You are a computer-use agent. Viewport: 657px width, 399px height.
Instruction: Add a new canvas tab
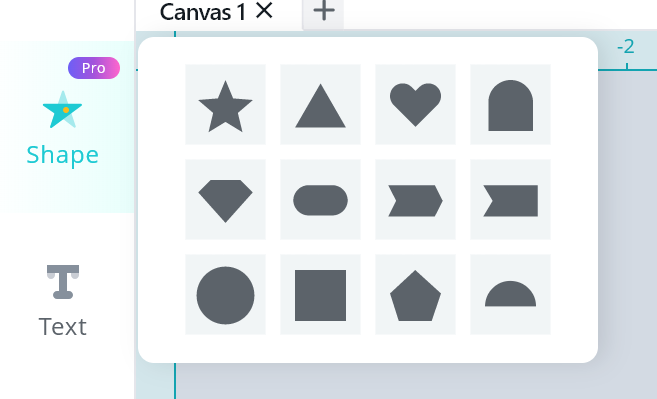(324, 11)
